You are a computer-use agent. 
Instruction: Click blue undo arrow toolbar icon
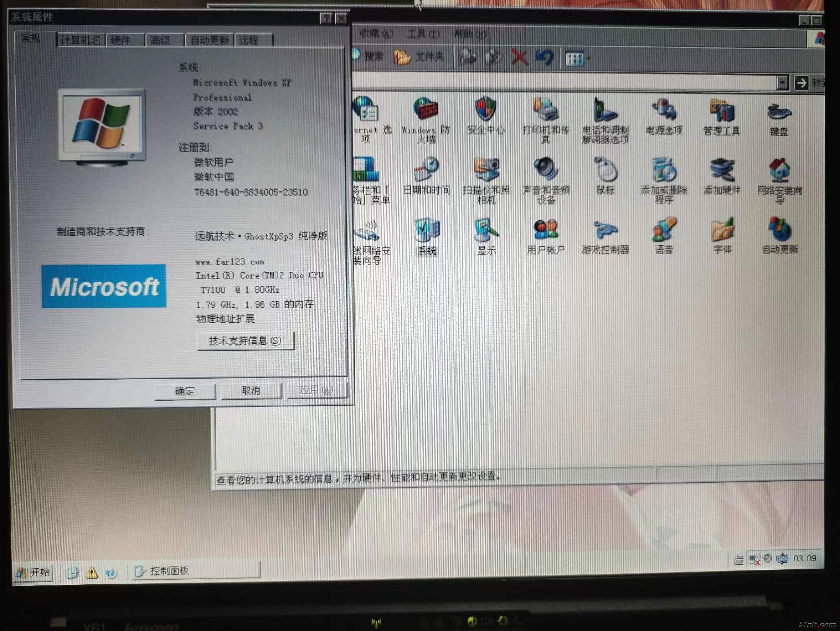(545, 58)
